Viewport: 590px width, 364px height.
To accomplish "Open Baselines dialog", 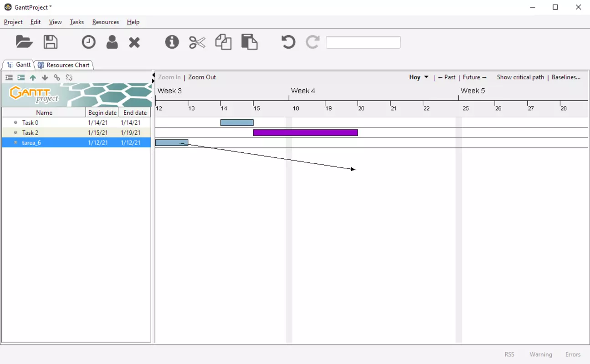I will pos(566,77).
